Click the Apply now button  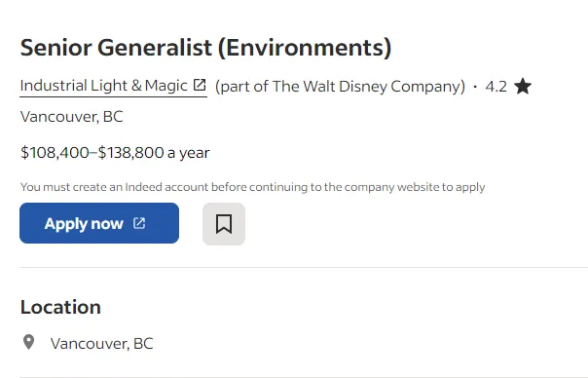coord(99,223)
